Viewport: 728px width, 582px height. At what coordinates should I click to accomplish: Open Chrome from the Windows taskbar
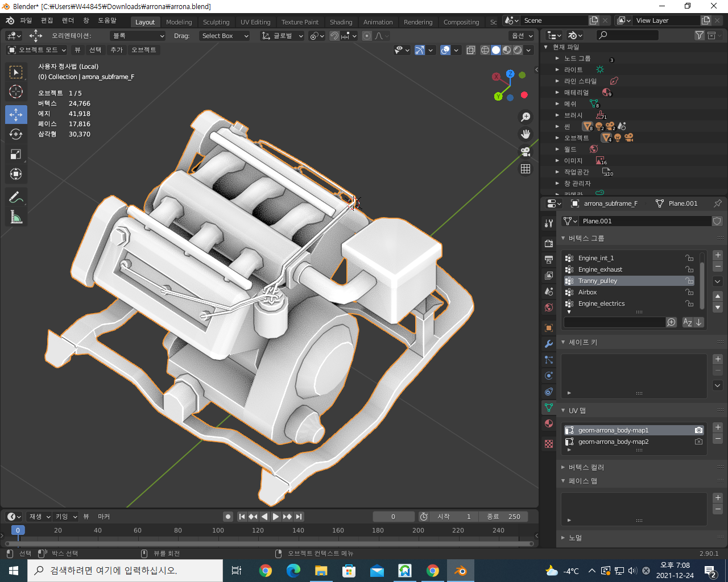[266, 571]
